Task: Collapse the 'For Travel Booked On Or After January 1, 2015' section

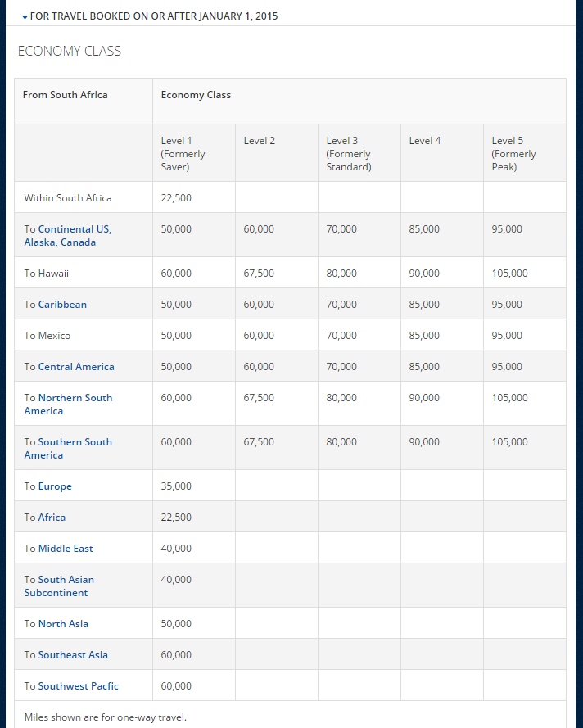Action: pyautogui.click(x=154, y=16)
